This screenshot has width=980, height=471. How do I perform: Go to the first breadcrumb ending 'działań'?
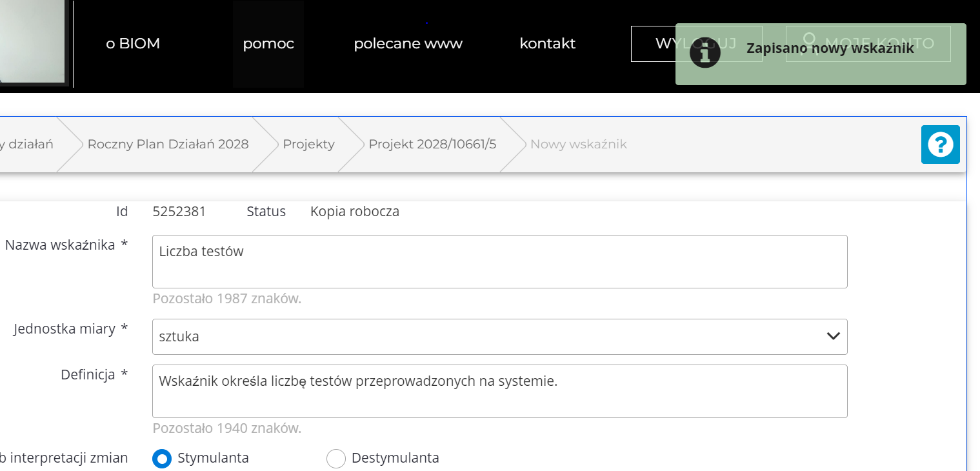click(26, 144)
